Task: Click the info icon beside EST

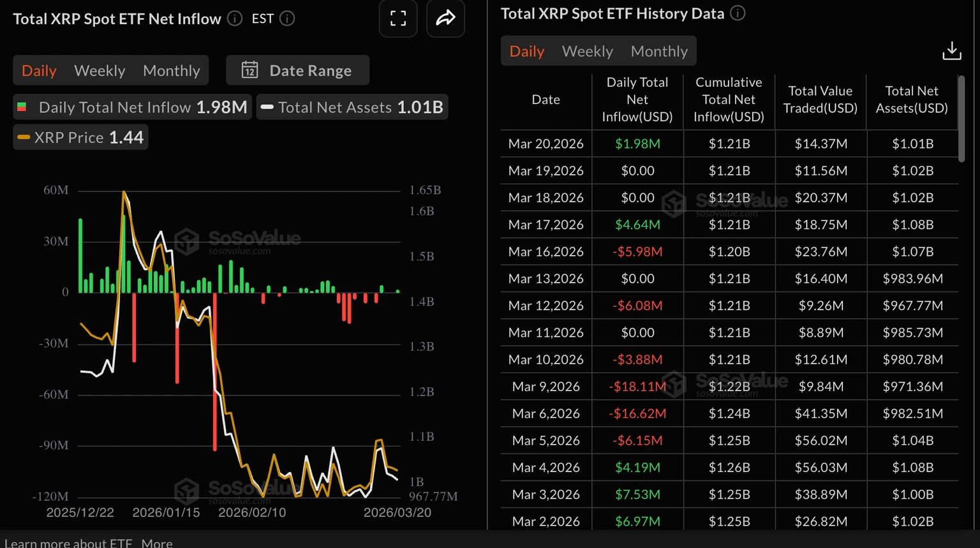Action: click(286, 19)
